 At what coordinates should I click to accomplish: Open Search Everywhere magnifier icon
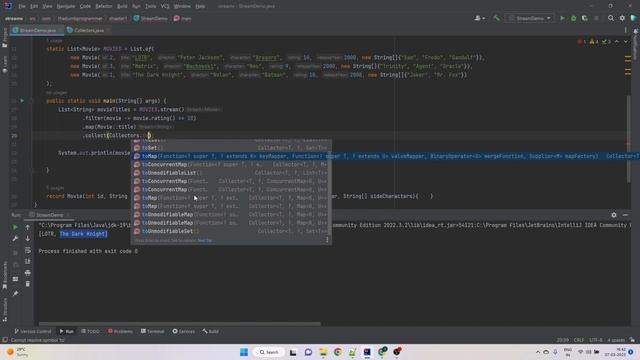click(611, 18)
